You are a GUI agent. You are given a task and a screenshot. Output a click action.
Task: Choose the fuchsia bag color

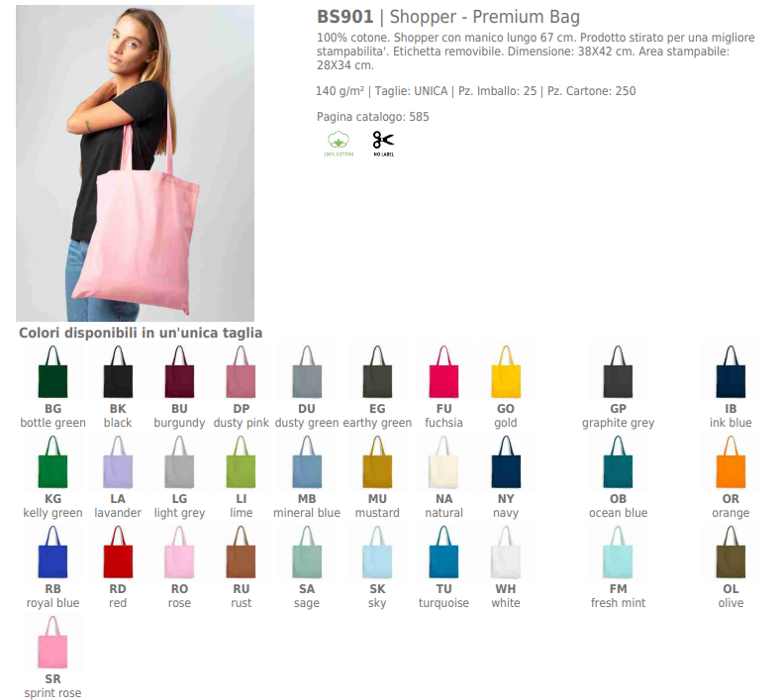(x=443, y=371)
